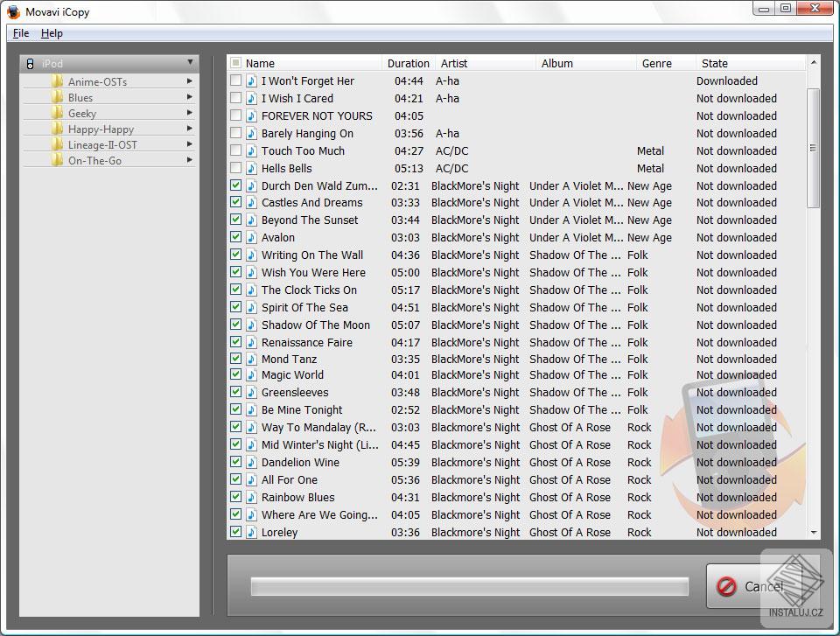Sort tracks by the Artist column header
The image size is (840, 636).
pos(485,63)
